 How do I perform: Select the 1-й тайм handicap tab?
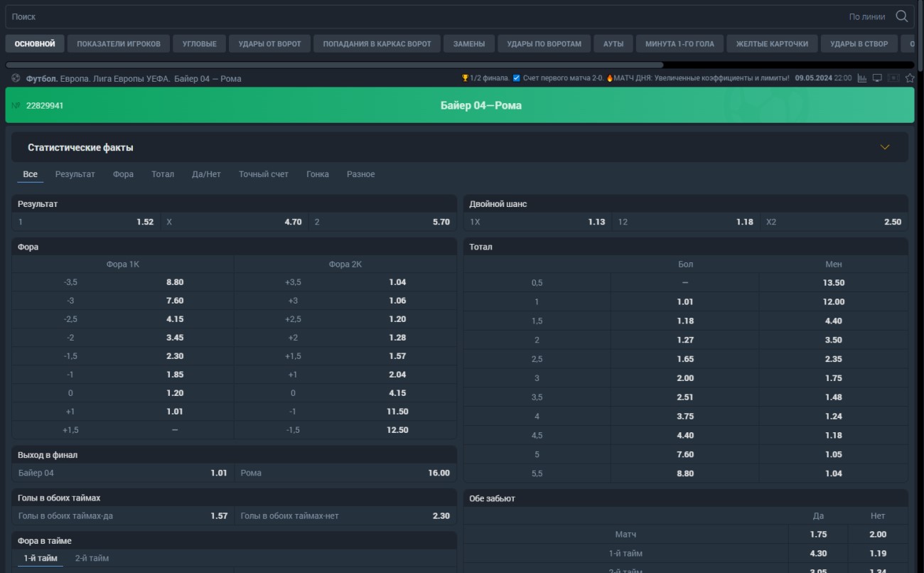(41, 558)
